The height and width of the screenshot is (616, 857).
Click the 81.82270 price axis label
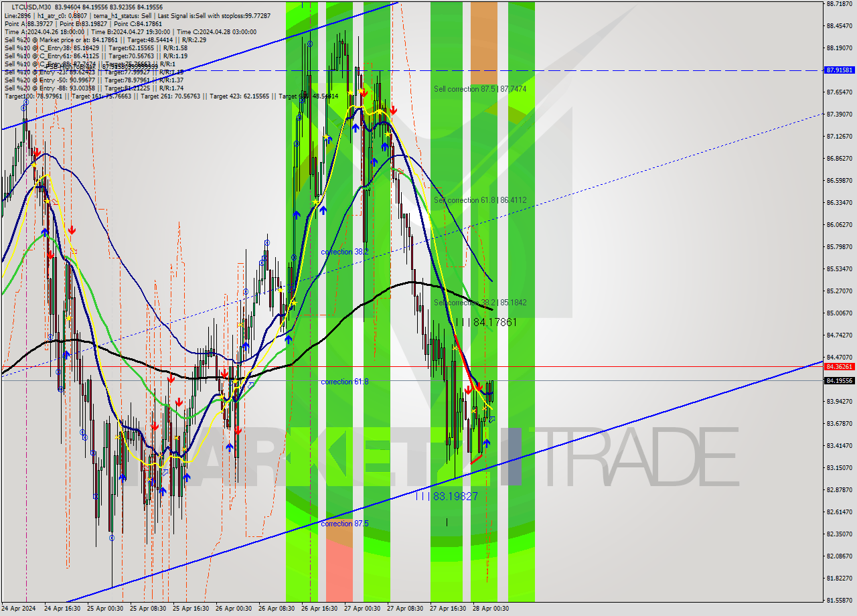(839, 578)
